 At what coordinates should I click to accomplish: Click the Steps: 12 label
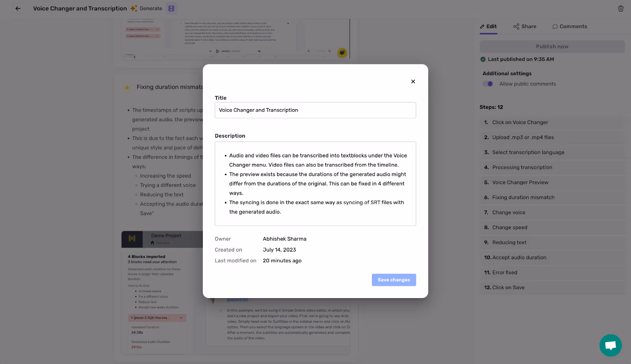click(x=491, y=107)
